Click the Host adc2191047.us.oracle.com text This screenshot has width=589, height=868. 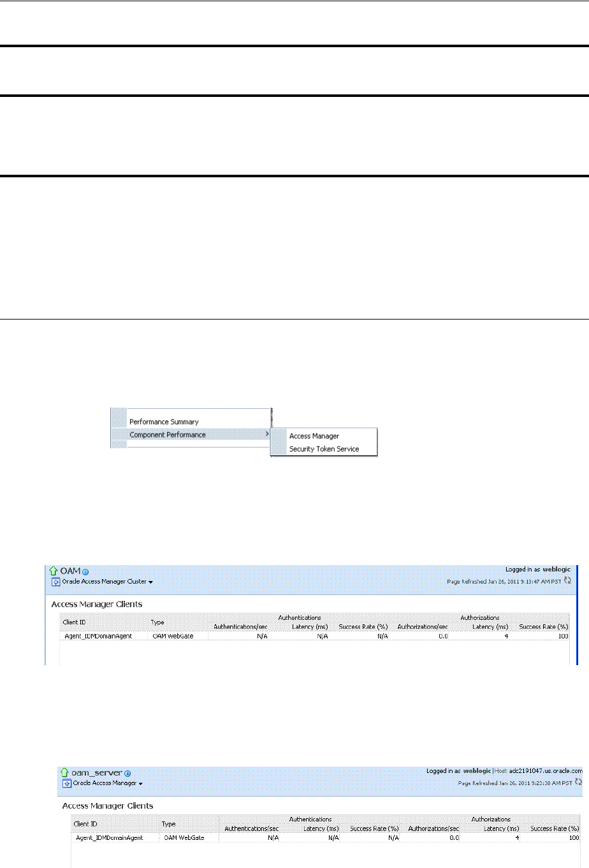point(539,771)
